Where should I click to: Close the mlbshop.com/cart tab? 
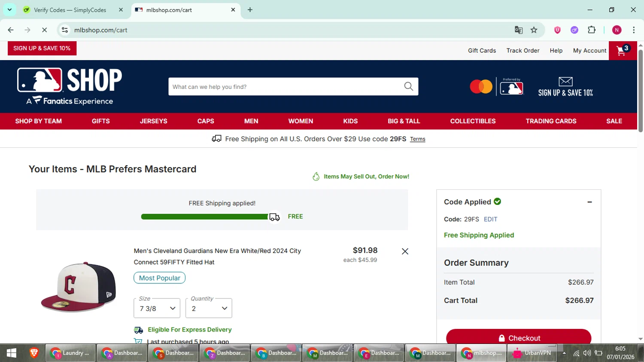(x=233, y=10)
